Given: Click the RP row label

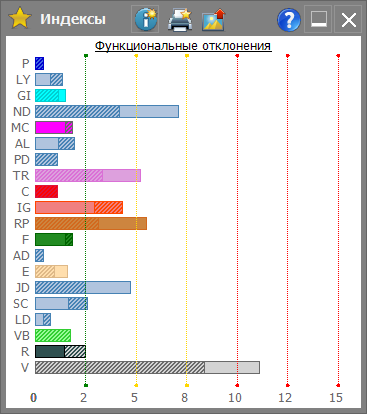Looking at the screenshot, I should click(22, 224).
